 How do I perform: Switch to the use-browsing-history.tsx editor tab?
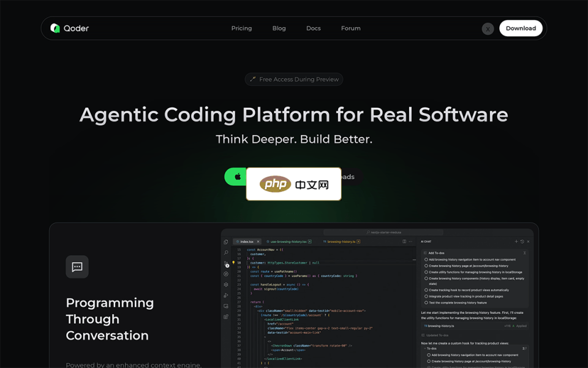(288, 242)
